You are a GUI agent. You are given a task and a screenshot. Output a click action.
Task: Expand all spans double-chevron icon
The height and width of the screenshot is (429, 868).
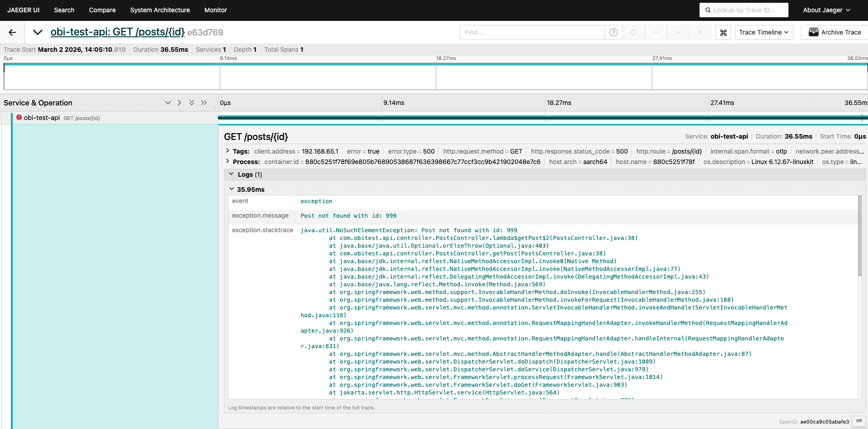pos(204,103)
